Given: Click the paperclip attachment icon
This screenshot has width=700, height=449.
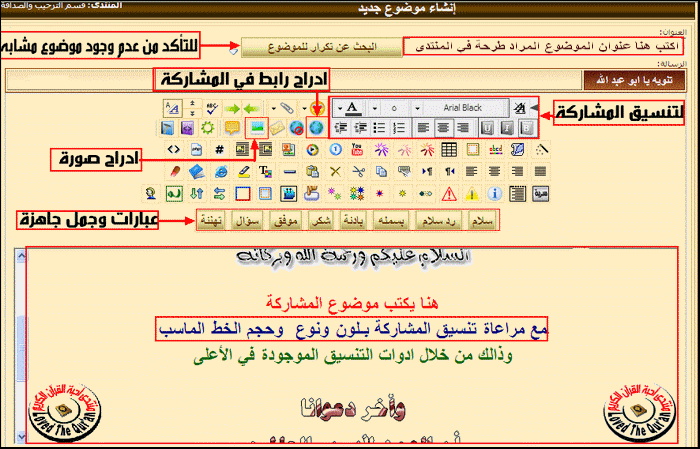Looking at the screenshot, I should (285, 106).
